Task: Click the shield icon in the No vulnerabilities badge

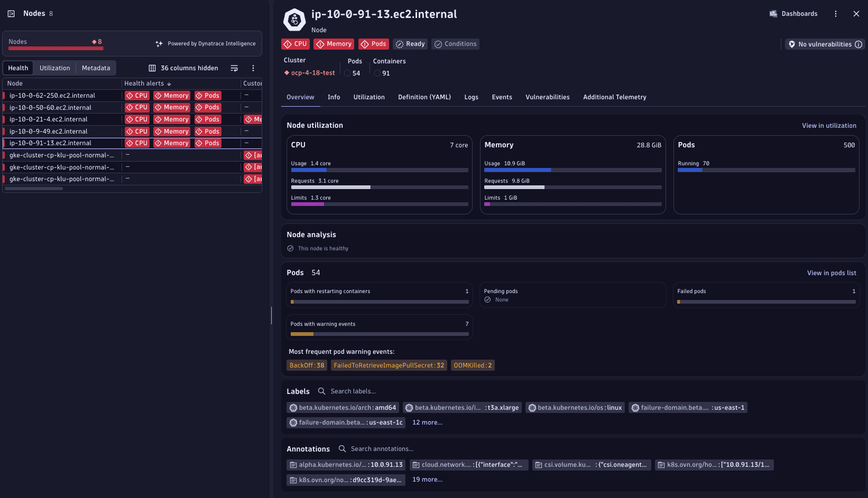Action: 791,44
